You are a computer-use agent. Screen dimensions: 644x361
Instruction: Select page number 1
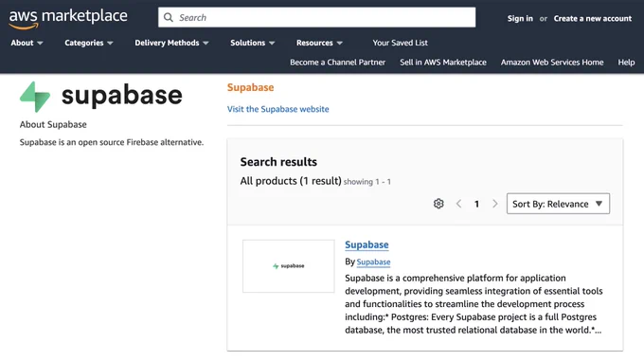pos(476,204)
